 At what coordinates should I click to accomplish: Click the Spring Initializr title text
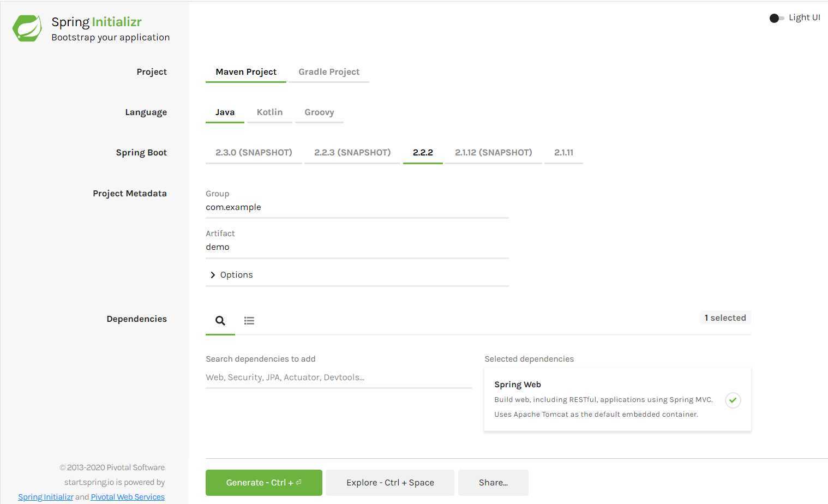point(97,22)
